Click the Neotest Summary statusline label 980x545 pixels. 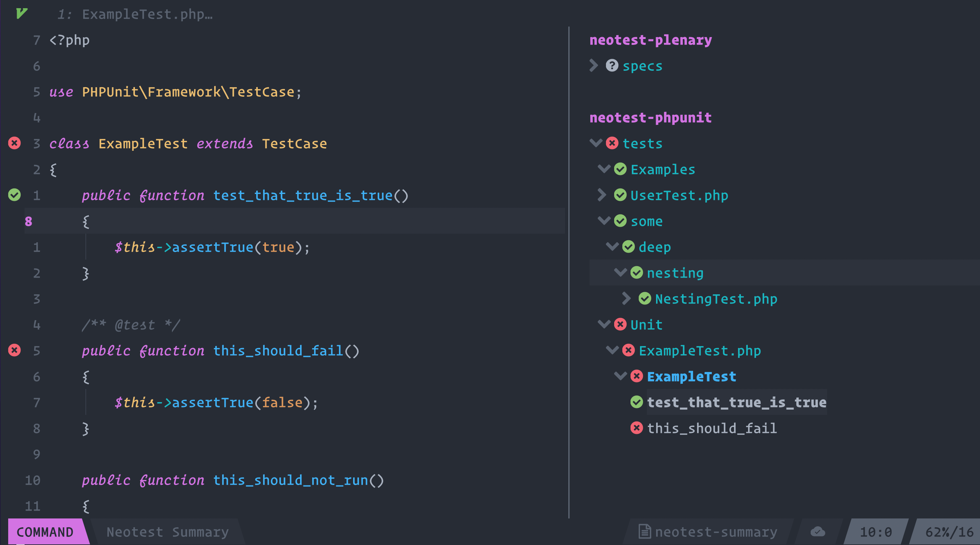[168, 532]
